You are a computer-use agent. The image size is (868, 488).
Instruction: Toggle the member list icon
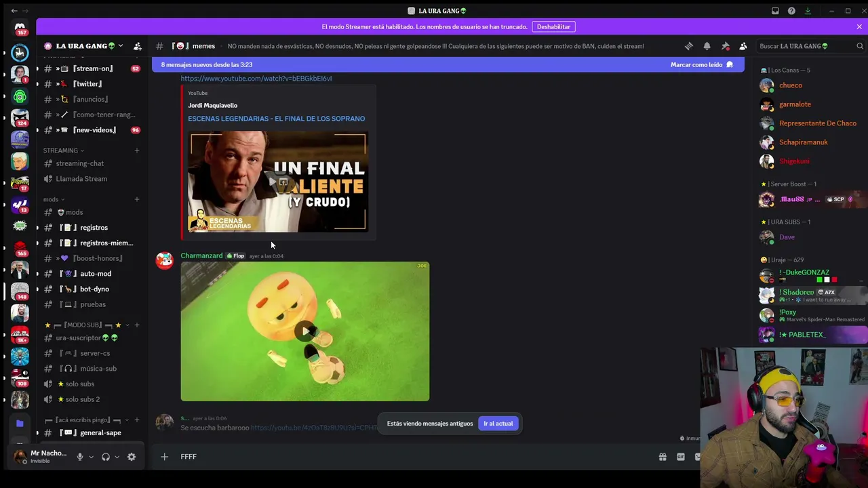coord(743,46)
